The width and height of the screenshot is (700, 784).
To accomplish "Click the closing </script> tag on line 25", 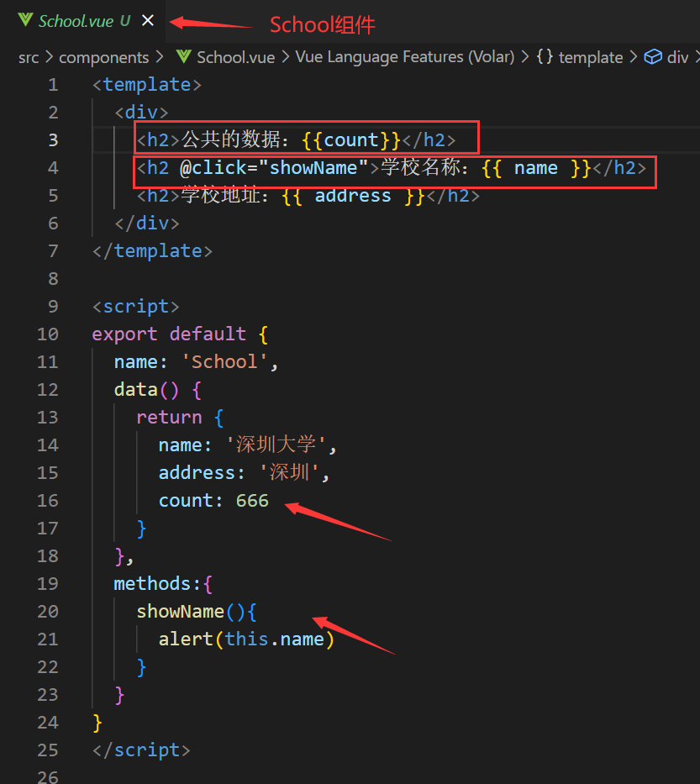I will click(141, 750).
